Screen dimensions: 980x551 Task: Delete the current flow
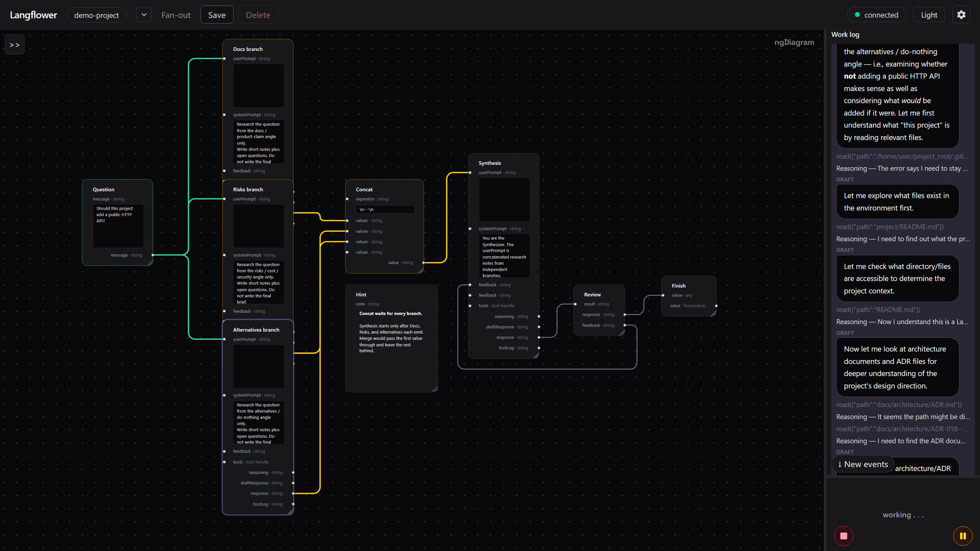coord(258,15)
